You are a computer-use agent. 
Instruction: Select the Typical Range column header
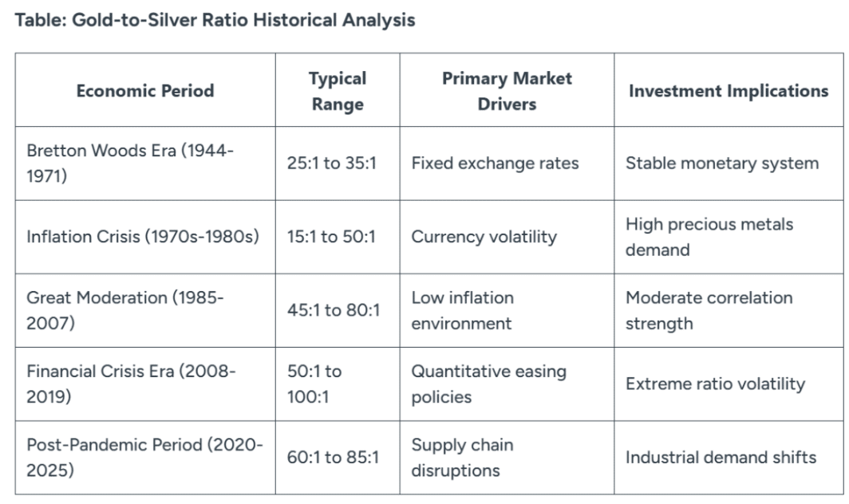pos(338,91)
